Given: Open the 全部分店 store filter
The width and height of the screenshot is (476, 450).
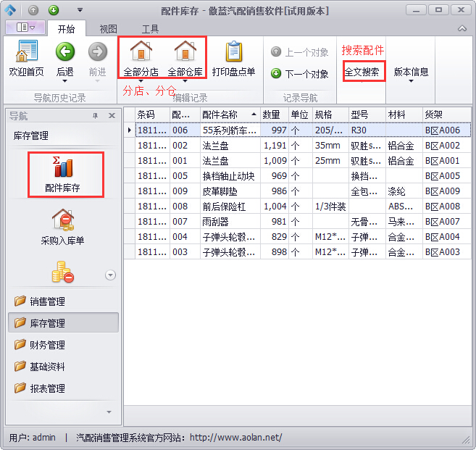Looking at the screenshot, I should (141, 52).
